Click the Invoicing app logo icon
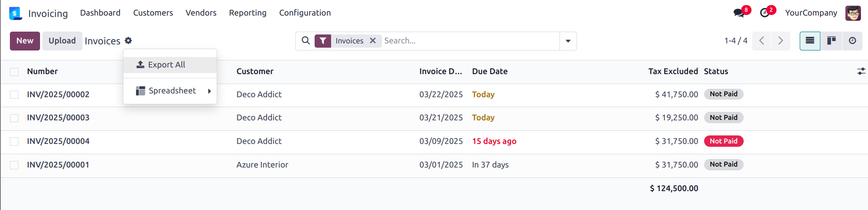868x210 pixels. click(x=16, y=13)
